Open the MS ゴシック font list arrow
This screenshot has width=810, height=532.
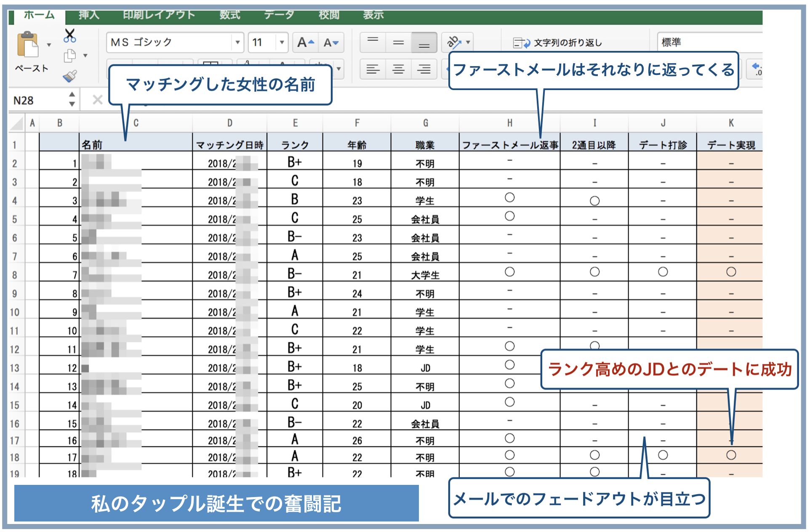(x=237, y=43)
